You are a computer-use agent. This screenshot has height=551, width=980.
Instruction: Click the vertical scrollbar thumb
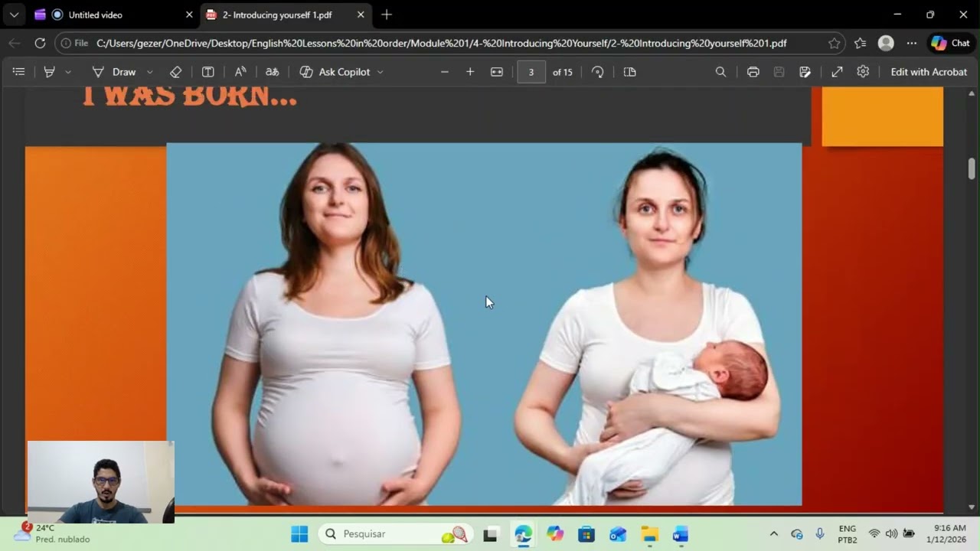pyautogui.click(x=972, y=168)
